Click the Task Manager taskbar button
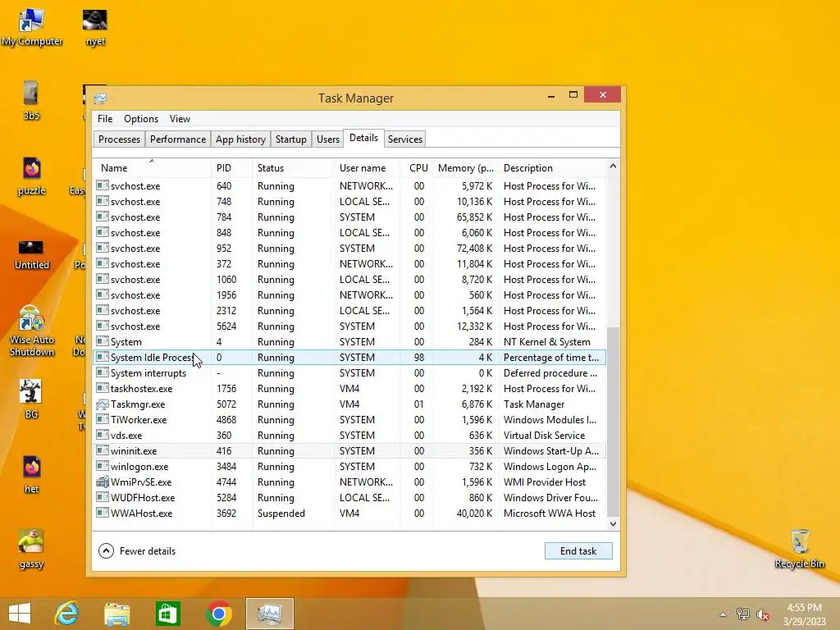 coord(269,614)
